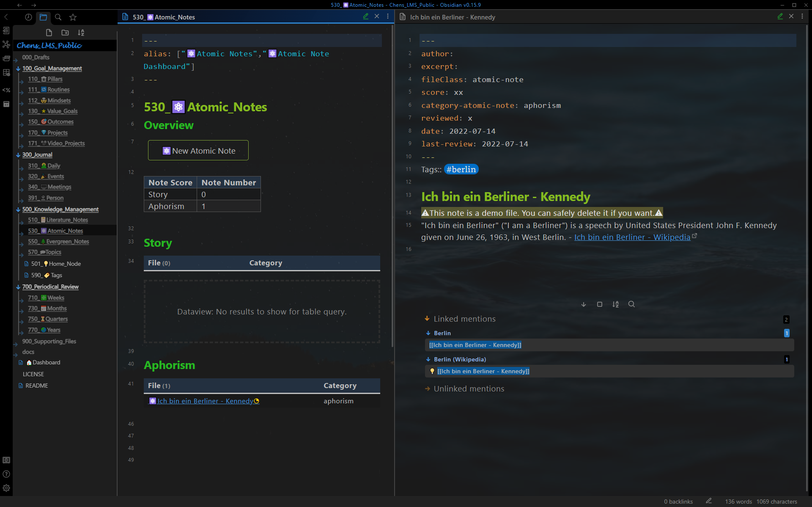Collapse the 700_Periodical_Review folder
The height and width of the screenshot is (507, 812).
18,287
